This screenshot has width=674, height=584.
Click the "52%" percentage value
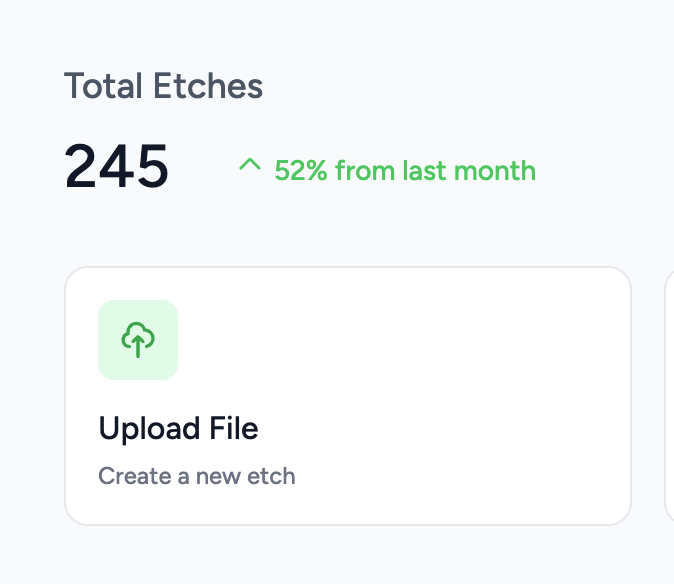pos(301,171)
